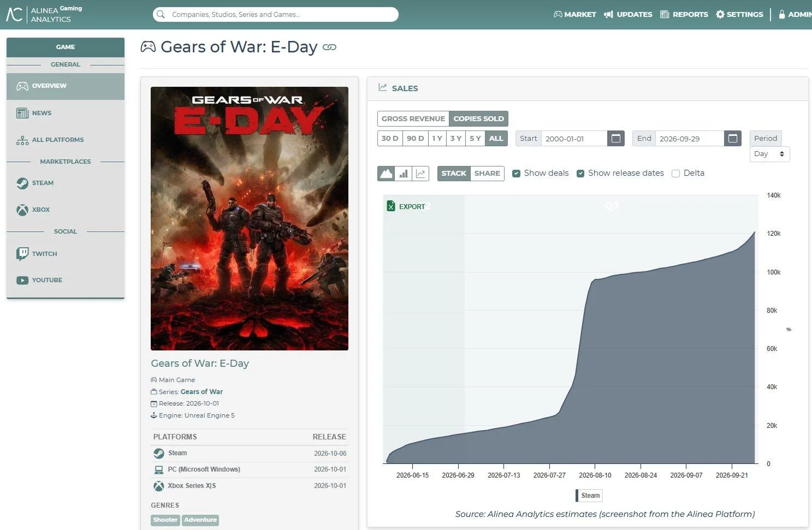Open the Period Day dropdown

click(x=770, y=154)
